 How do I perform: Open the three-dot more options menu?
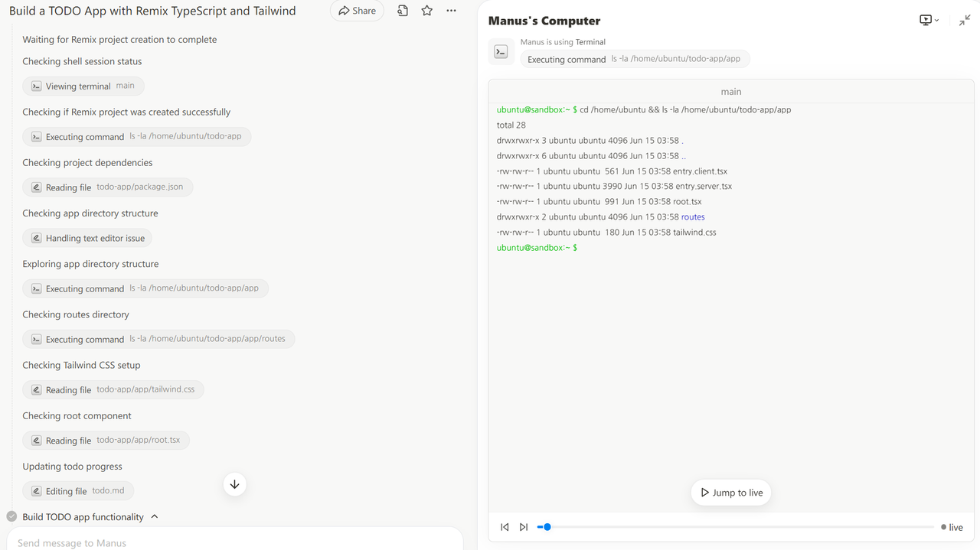click(451, 11)
